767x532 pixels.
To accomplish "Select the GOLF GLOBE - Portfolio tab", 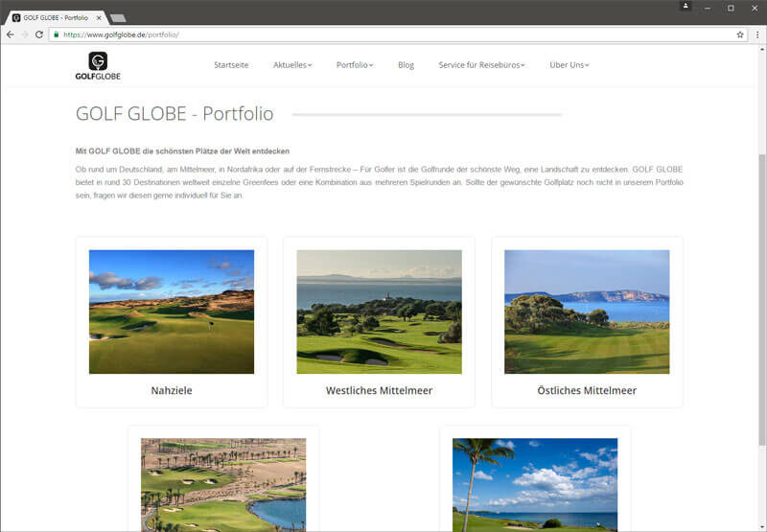I will pos(56,17).
